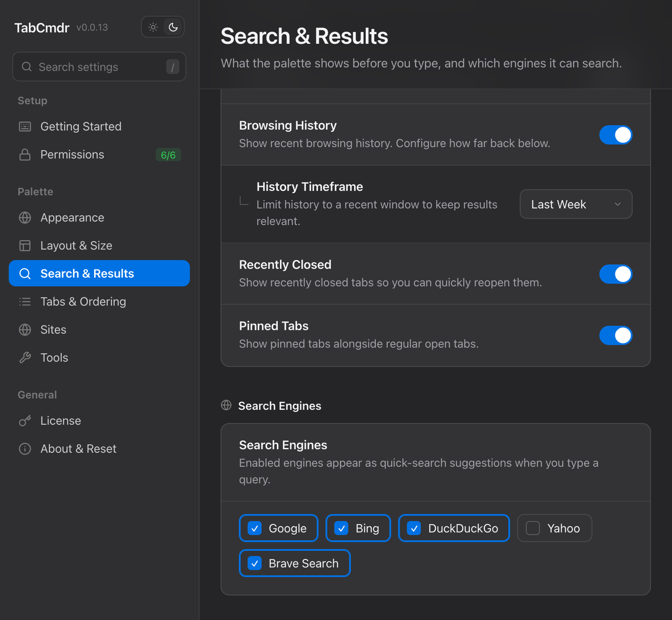The image size is (672, 620).
Task: Click the keyboard icon beside Getting Started
Action: tap(25, 126)
